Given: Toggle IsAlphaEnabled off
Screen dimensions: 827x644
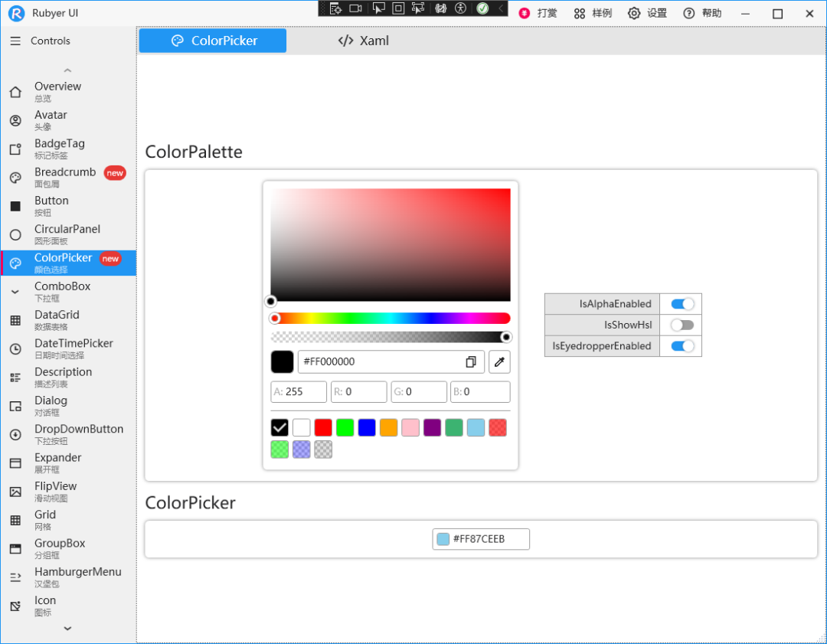Looking at the screenshot, I should click(681, 304).
